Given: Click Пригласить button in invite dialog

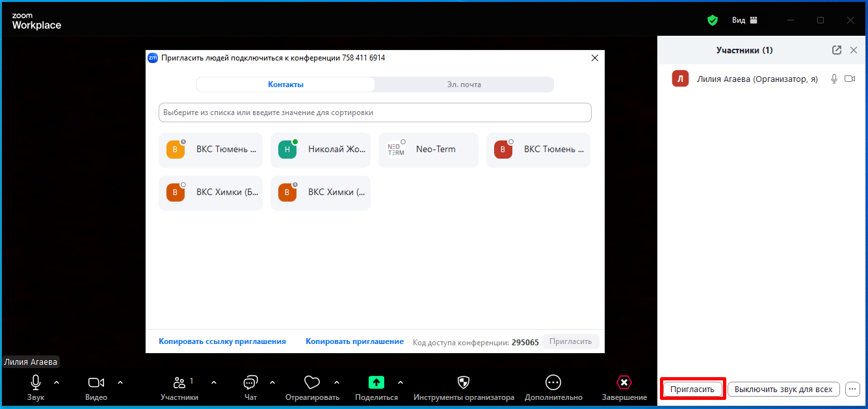Looking at the screenshot, I should tap(571, 341).
